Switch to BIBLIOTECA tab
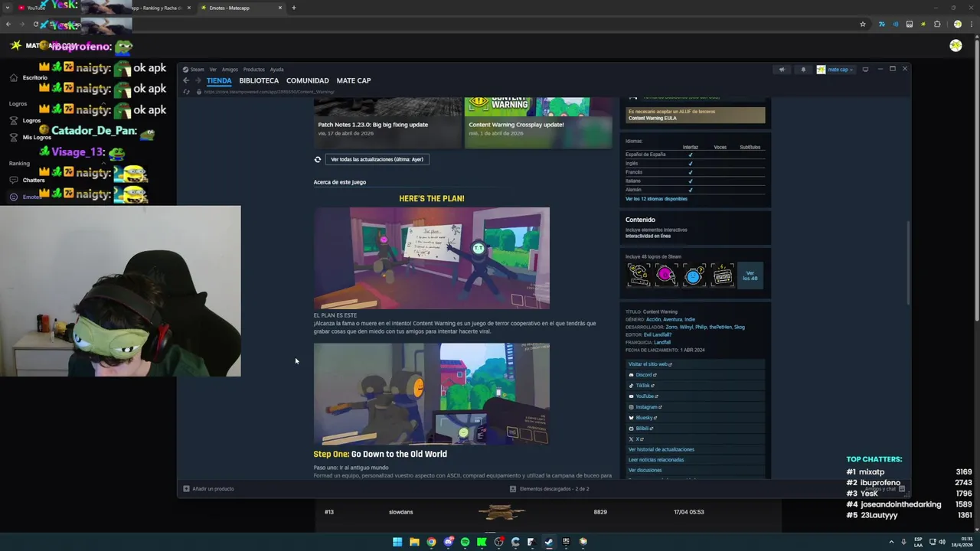This screenshot has height=551, width=980. pyautogui.click(x=259, y=80)
